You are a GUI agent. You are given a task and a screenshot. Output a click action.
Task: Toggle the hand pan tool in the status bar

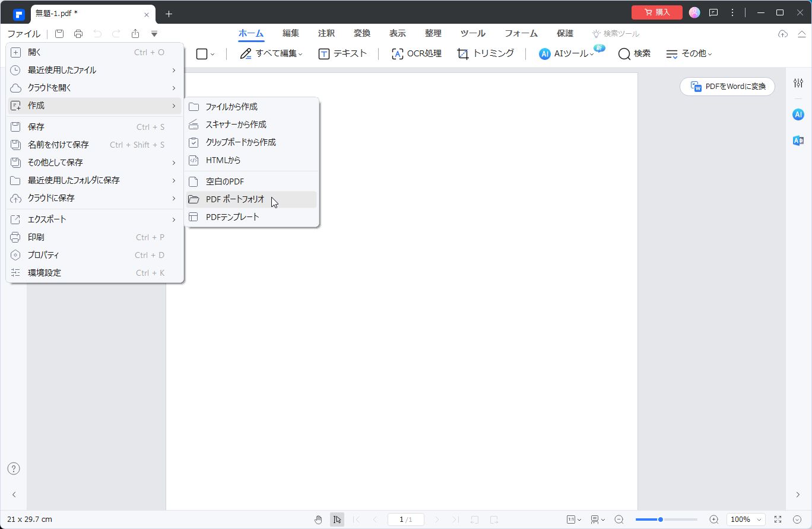(318, 519)
